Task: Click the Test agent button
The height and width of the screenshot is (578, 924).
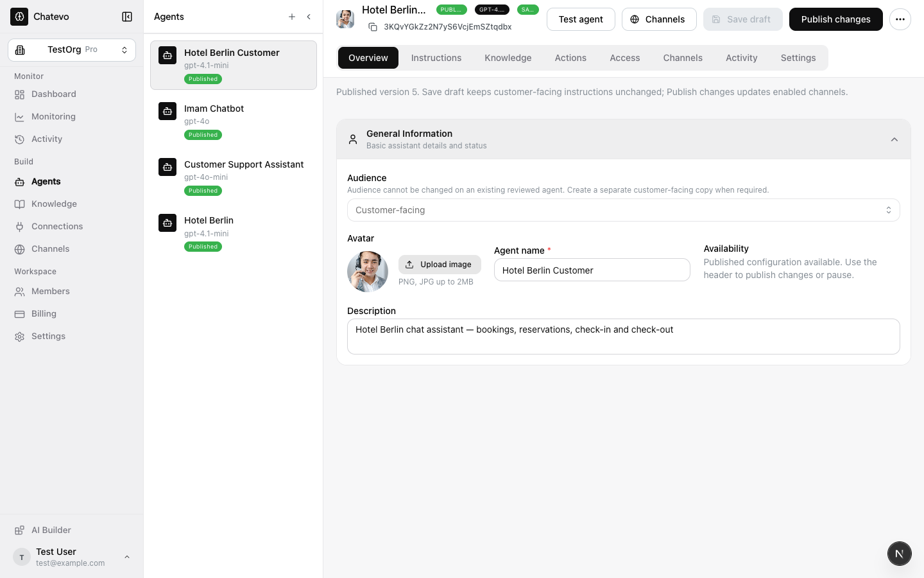Action: (581, 19)
